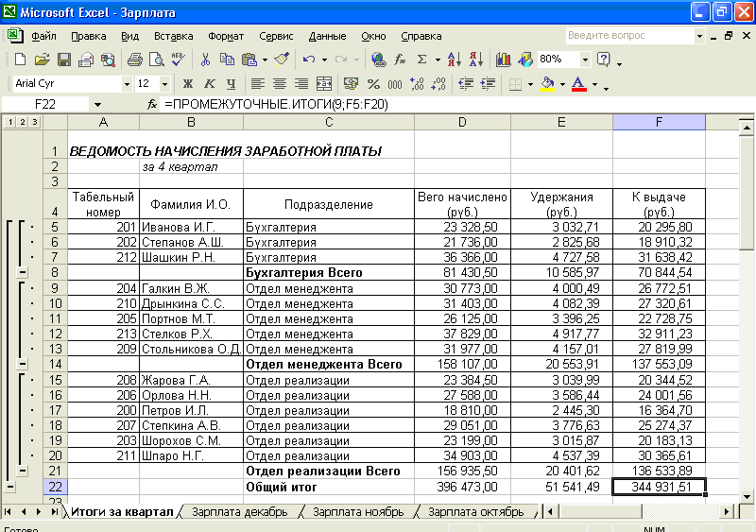Open the fill color palette dropdown arrow
Viewport: 756px width, 532px height.
point(562,84)
